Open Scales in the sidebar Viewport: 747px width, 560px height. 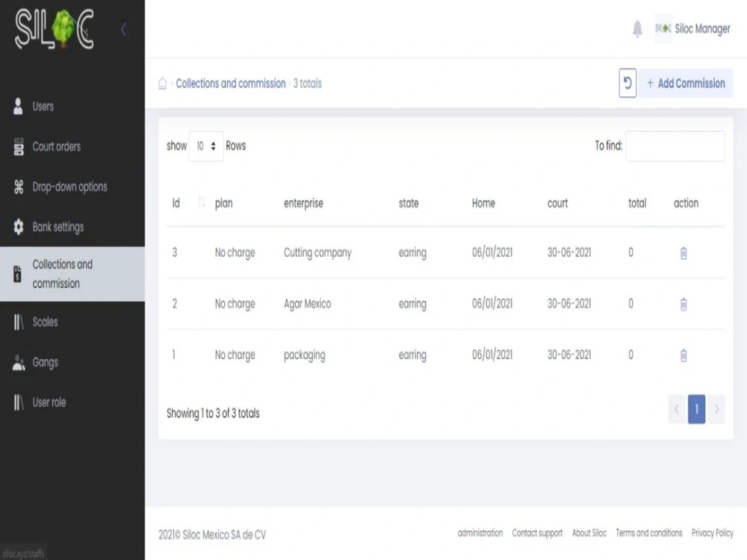pyautogui.click(x=72, y=323)
